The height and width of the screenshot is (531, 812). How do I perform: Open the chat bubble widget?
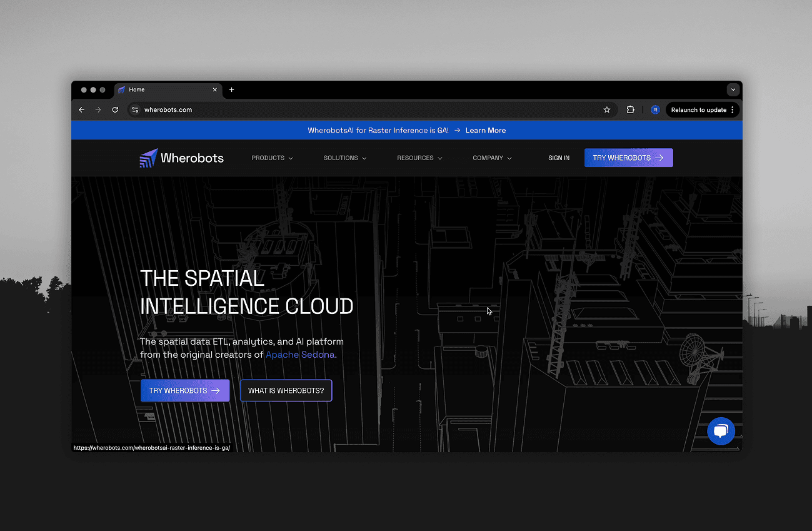tap(721, 431)
